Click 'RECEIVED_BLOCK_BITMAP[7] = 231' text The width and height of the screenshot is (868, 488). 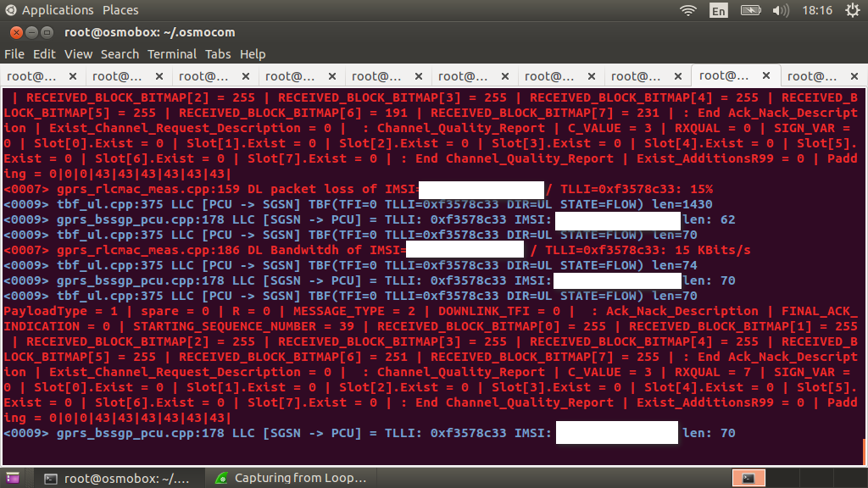click(x=545, y=113)
